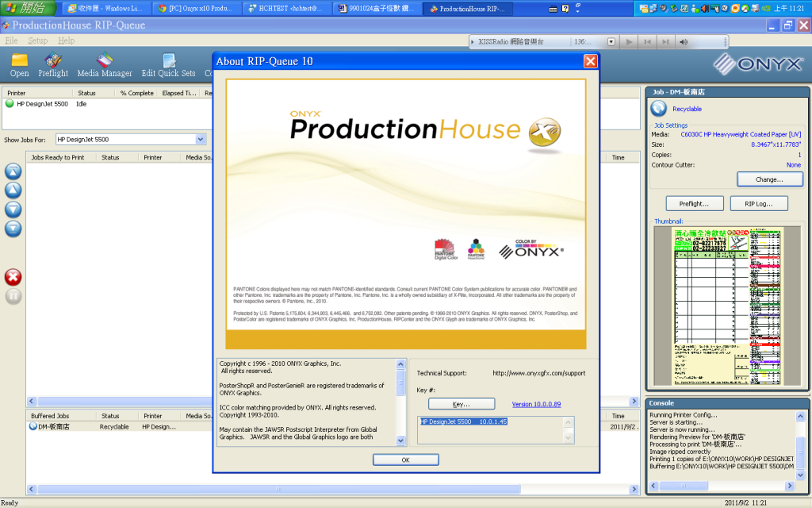The image size is (812, 508).
Task: Open a file with the Open folder icon
Action: [x=18, y=63]
